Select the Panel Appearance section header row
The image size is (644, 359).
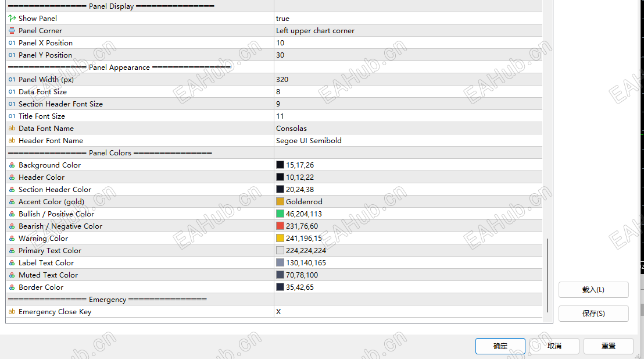click(274, 67)
